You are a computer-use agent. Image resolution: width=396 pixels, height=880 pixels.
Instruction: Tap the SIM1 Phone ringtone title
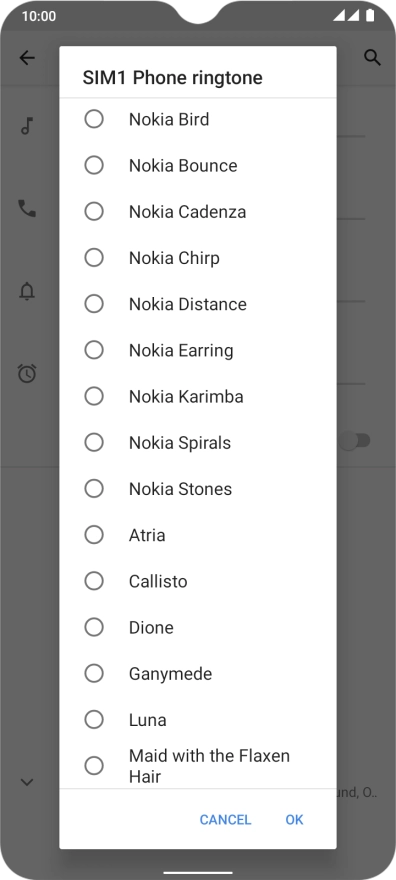pos(173,77)
